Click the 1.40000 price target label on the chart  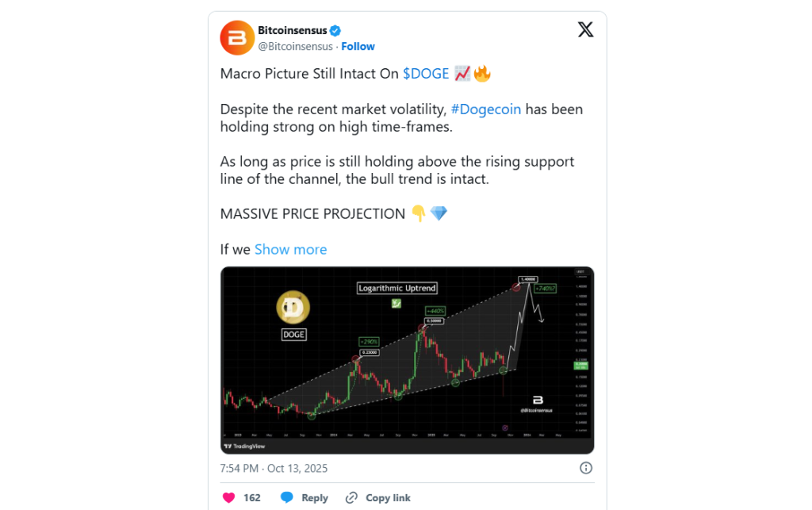click(x=527, y=279)
